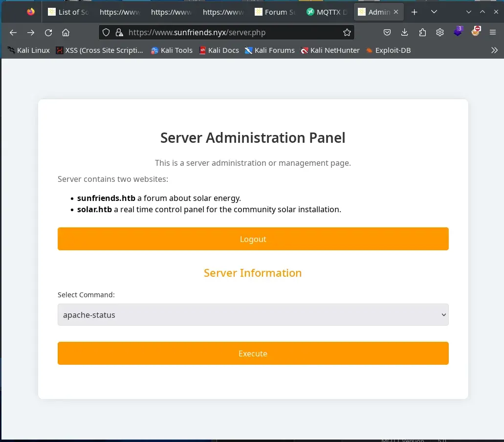
Task: Open the gear extension icon
Action: pos(440,32)
